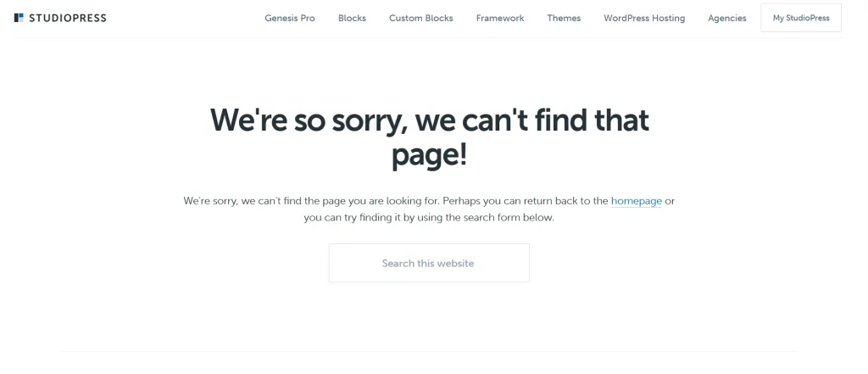Screen dimensions: 868x374
Task: Navigate to Themes
Action: pyautogui.click(x=564, y=18)
